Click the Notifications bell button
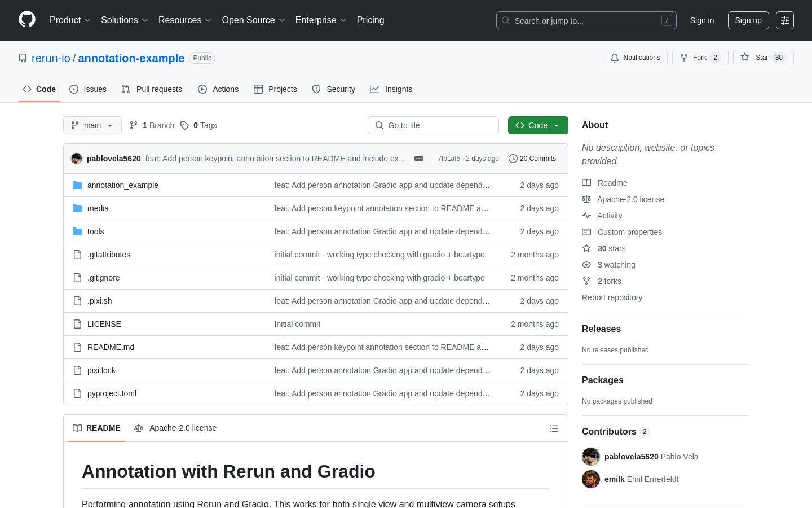 635,58
